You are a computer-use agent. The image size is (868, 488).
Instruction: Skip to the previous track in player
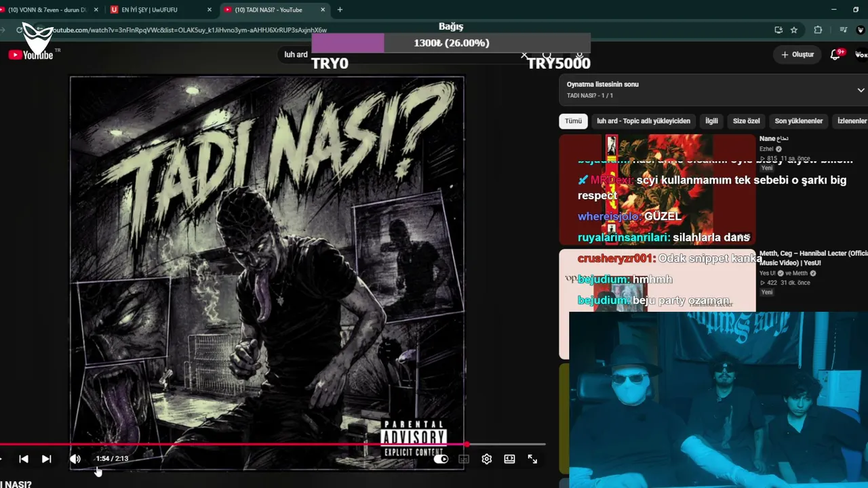pos(24,459)
